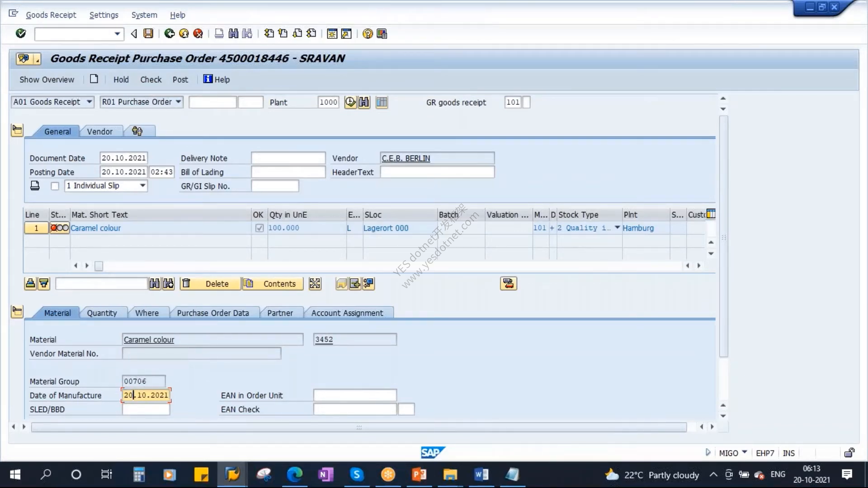Click the services icon left of title
Screen dimensions: 868x488
click(24, 58)
